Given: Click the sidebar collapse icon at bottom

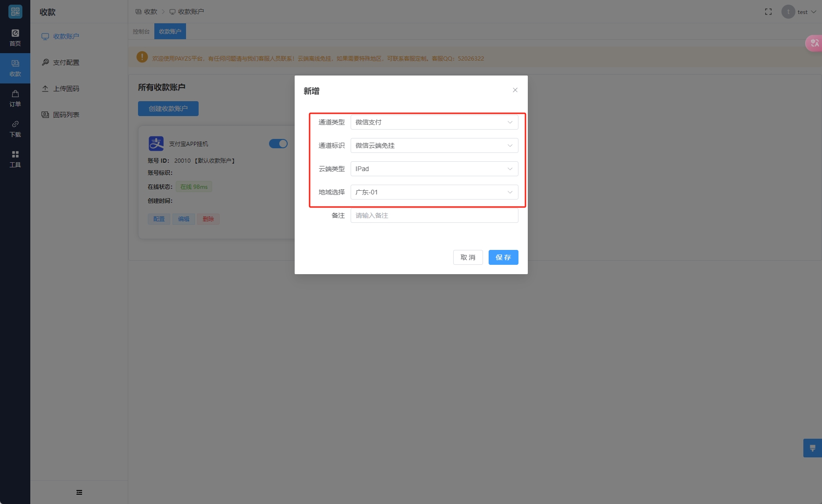Looking at the screenshot, I should click(79, 492).
